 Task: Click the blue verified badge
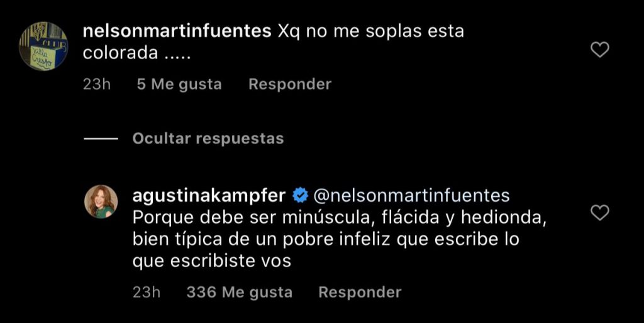(300, 195)
